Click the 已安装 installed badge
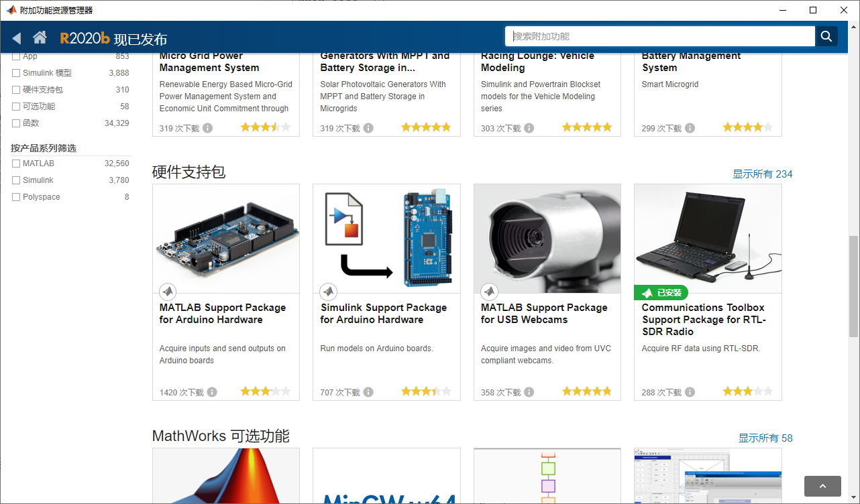 [661, 292]
